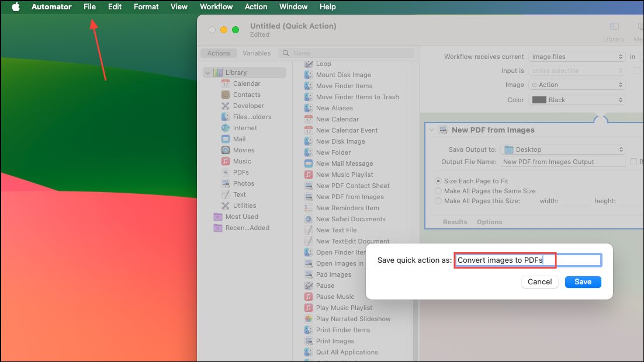Click the Pause action icon
The image size is (644, 362).
coord(309,286)
